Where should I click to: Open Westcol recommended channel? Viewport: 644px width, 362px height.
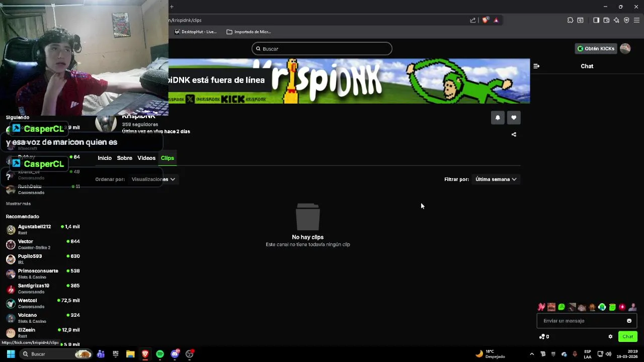point(43,303)
